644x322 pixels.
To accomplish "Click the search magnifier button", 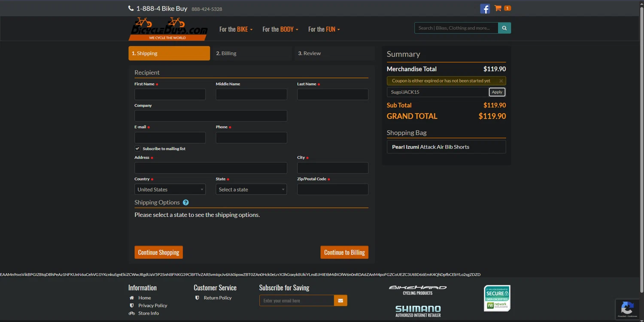I will [x=504, y=28].
